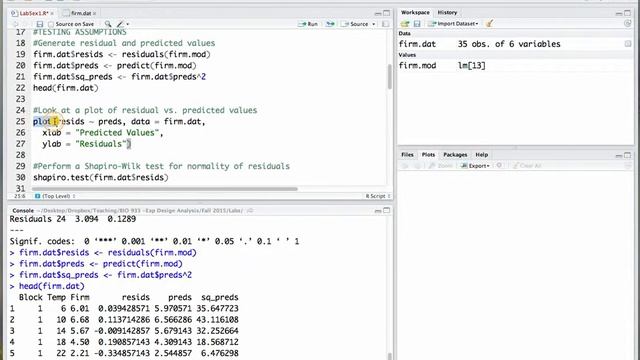Open console working directory arrow icon

pyautogui.click(x=250, y=211)
